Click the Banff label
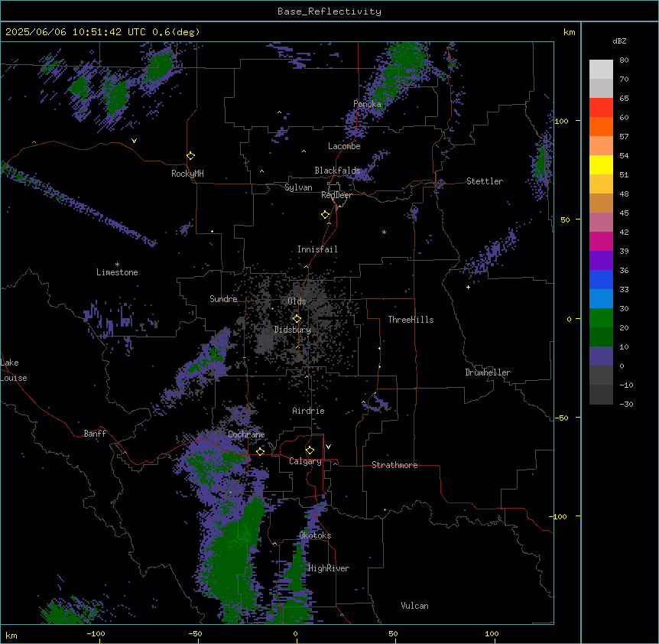The width and height of the screenshot is (659, 644). 95,434
